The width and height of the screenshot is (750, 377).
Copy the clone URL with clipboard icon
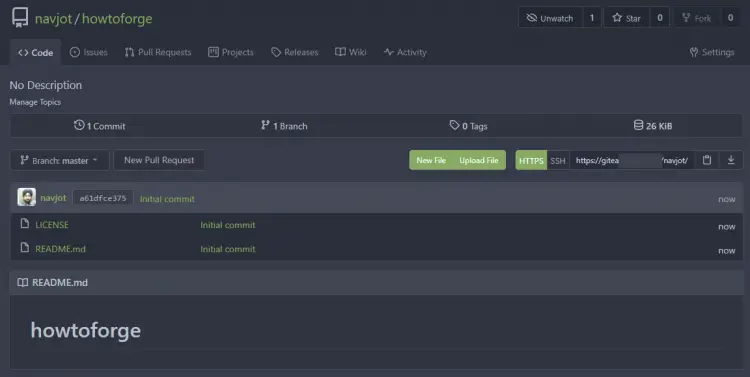pos(707,160)
